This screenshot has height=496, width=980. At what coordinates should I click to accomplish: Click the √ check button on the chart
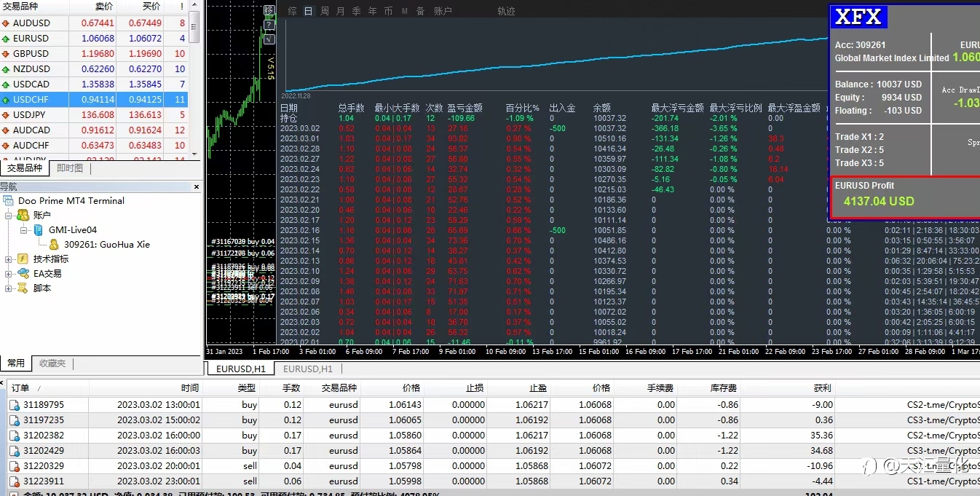(x=269, y=39)
